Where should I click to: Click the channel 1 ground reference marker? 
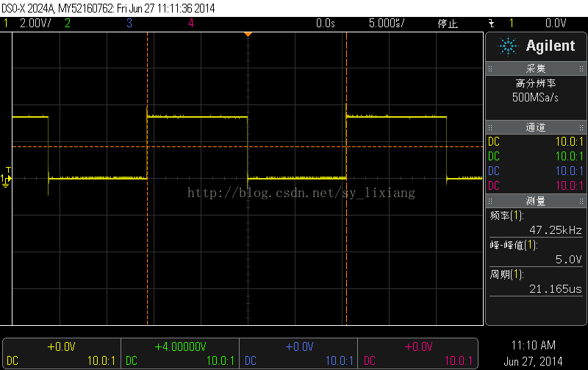pyautogui.click(x=6, y=180)
